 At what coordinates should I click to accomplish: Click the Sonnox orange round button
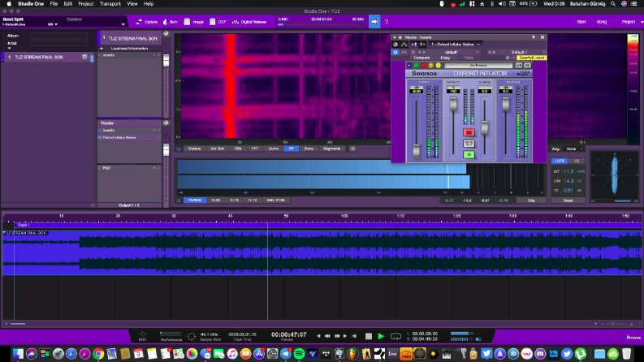[431, 65]
